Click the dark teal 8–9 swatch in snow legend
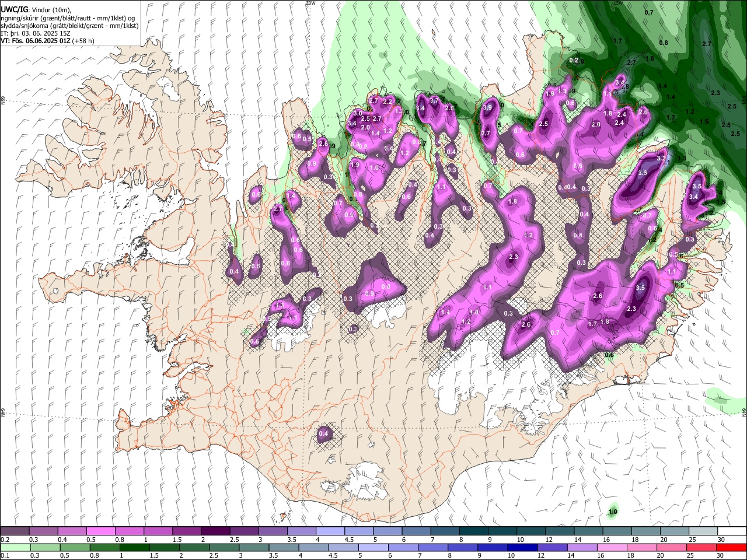 [x=473, y=531]
